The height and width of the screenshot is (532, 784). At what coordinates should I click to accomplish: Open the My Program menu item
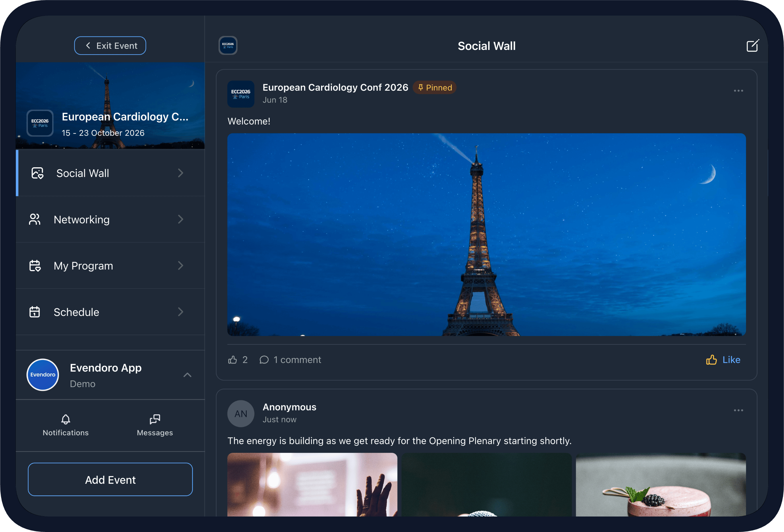tap(110, 266)
